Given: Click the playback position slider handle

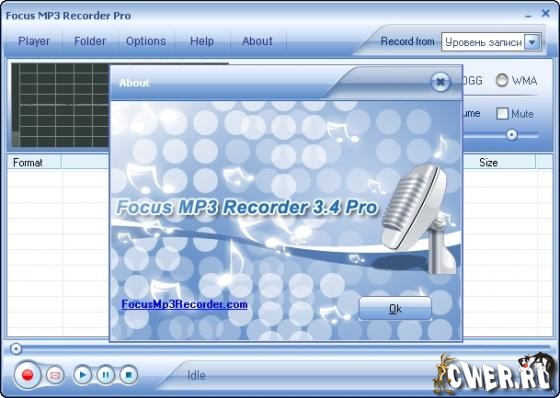Looking at the screenshot, I should point(16,349).
